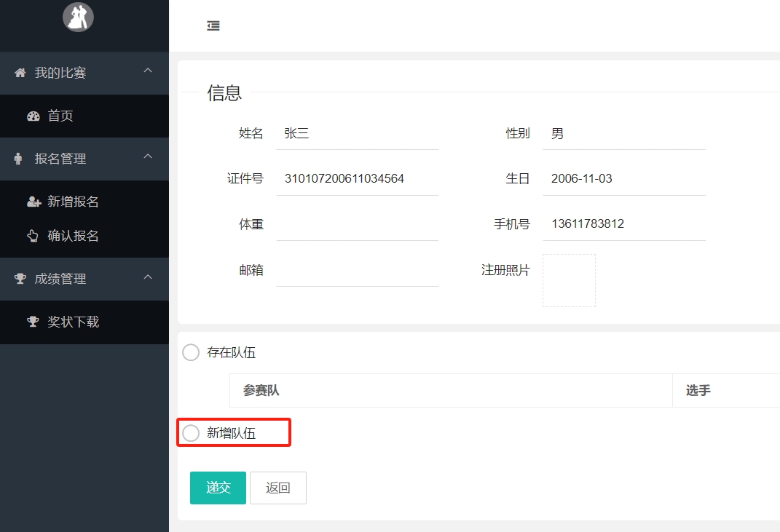This screenshot has width=780, height=532.
Task: Click the 注册照片 upload placeholder box
Action: coord(569,280)
